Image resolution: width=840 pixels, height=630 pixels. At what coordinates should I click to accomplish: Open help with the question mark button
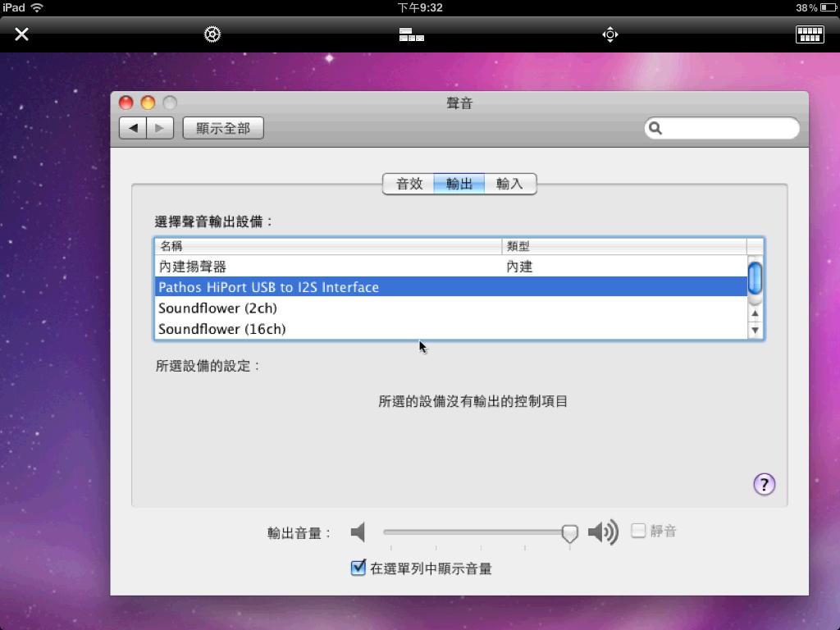764,484
